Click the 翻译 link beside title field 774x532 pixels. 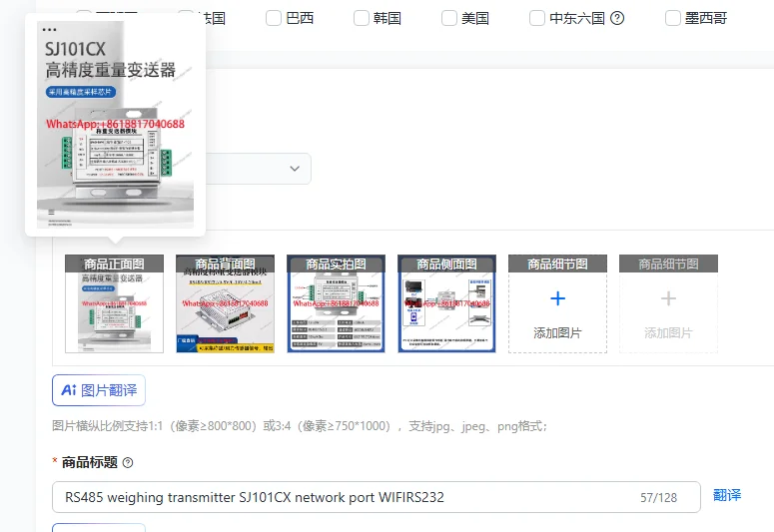727,495
